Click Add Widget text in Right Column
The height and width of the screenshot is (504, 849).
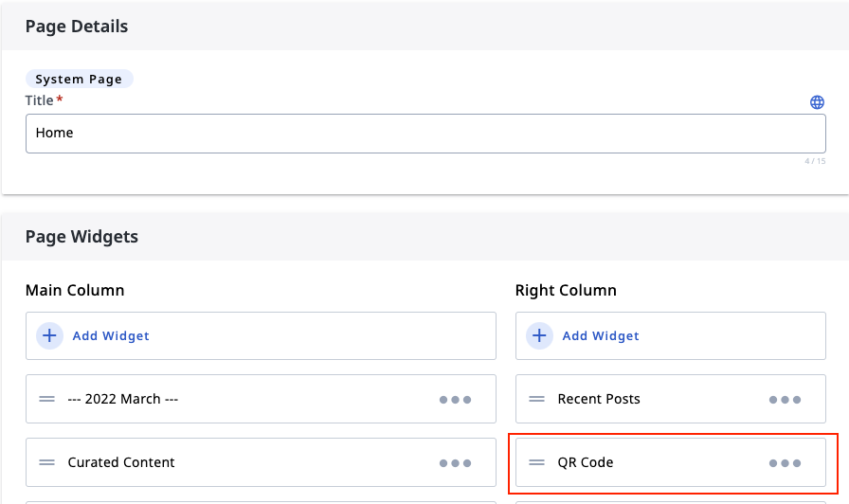601,335
